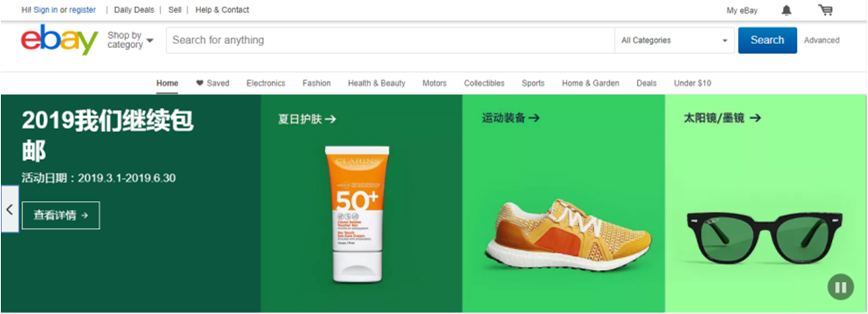
Task: Click the 查看详情 button
Action: pyautogui.click(x=61, y=215)
